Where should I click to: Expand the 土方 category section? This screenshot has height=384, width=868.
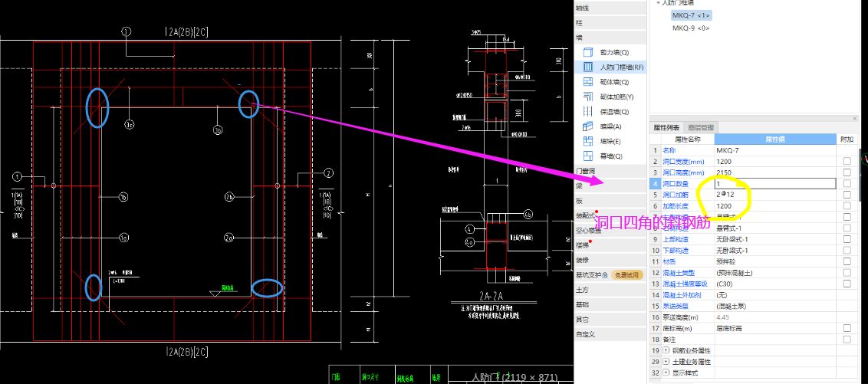tap(610, 290)
